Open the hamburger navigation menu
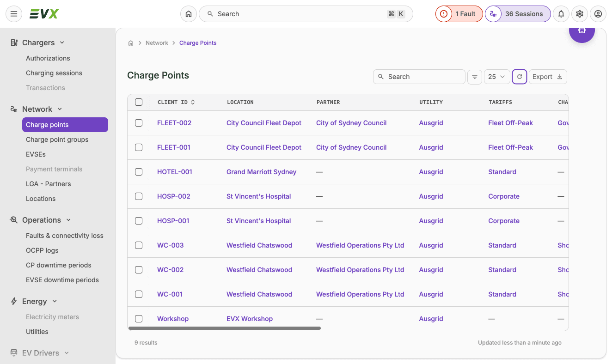This screenshot has width=612, height=364. (x=14, y=14)
